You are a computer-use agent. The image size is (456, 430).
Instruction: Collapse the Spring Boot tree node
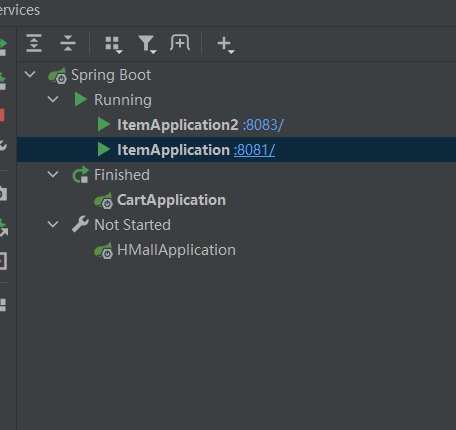point(30,74)
